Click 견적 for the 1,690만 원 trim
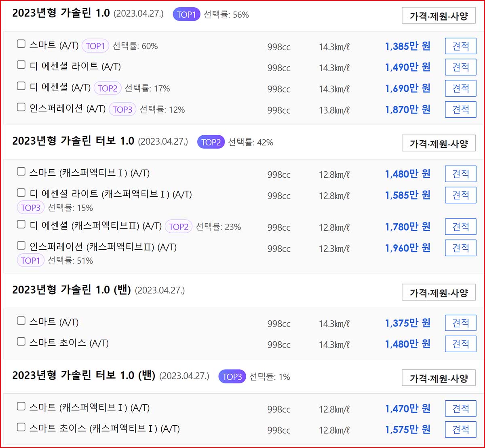The image size is (485, 448). [461, 88]
